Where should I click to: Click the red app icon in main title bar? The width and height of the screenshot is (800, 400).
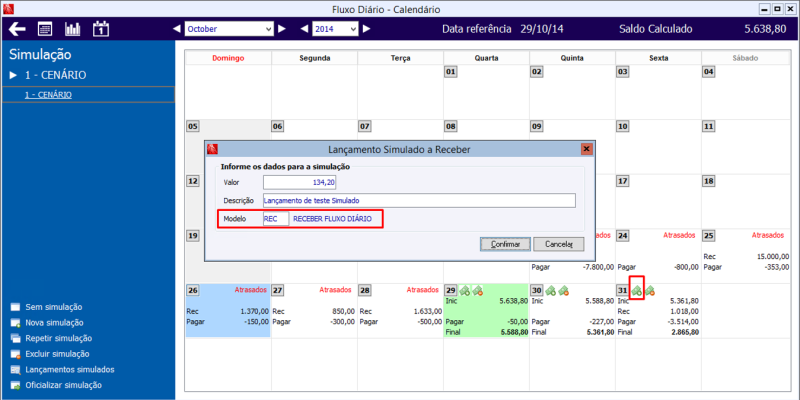pos(9,9)
